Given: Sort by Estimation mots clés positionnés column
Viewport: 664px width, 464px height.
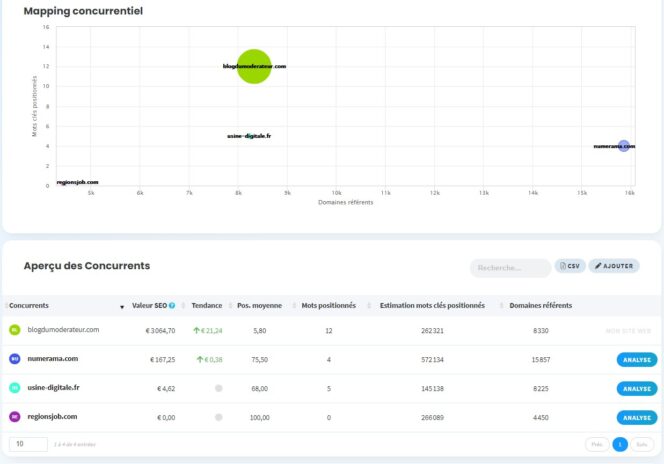Looking at the screenshot, I should tap(432, 305).
